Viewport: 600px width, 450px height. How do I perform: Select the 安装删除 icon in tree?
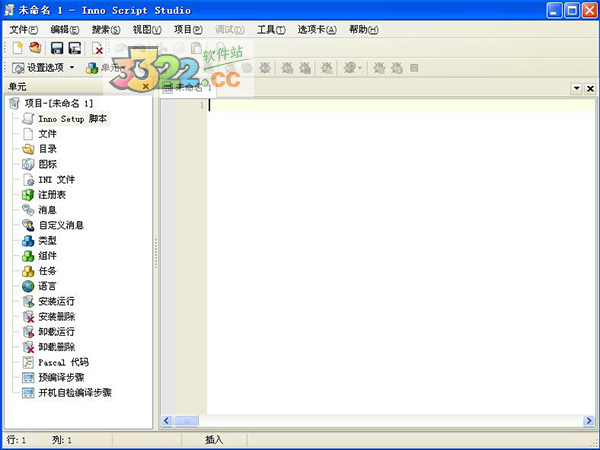pos(28,316)
